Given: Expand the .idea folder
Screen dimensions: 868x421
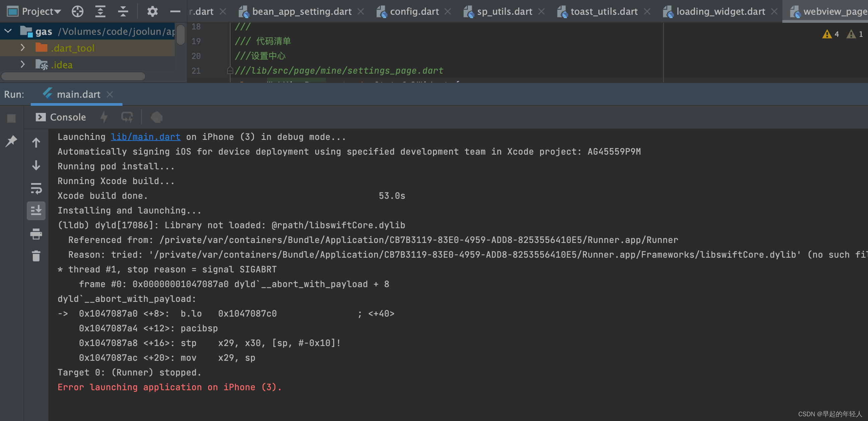Looking at the screenshot, I should (22, 64).
